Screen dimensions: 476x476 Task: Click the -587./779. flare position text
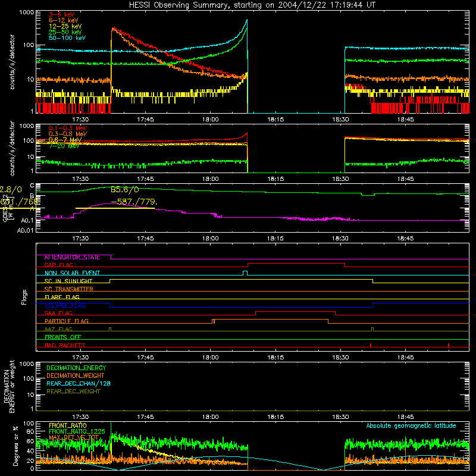pyautogui.click(x=134, y=202)
